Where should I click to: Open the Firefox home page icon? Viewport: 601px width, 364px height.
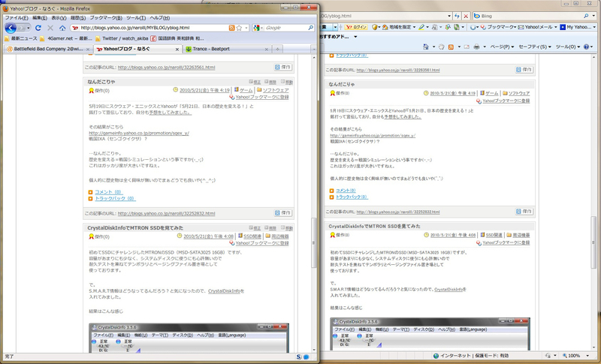pyautogui.click(x=62, y=28)
